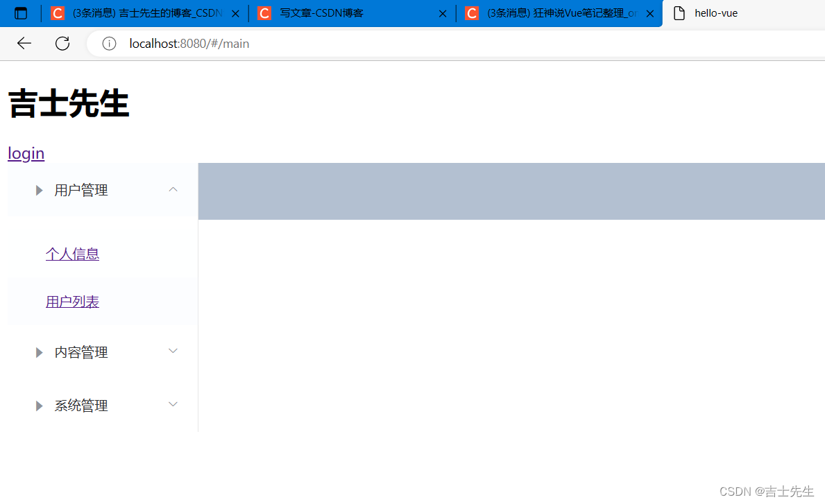The image size is (825, 504).
Task: Click the CSDN favicon on the 吉士先生的博客 tab
Action: tap(58, 13)
